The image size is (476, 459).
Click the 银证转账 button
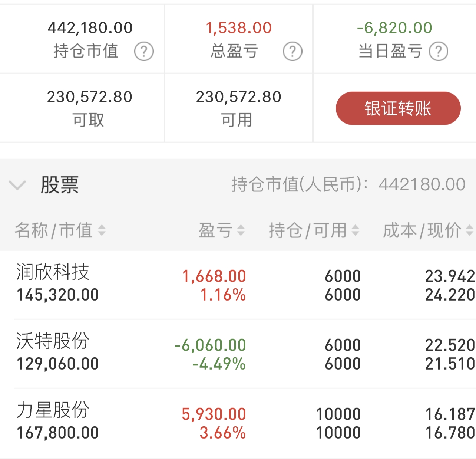(x=398, y=108)
